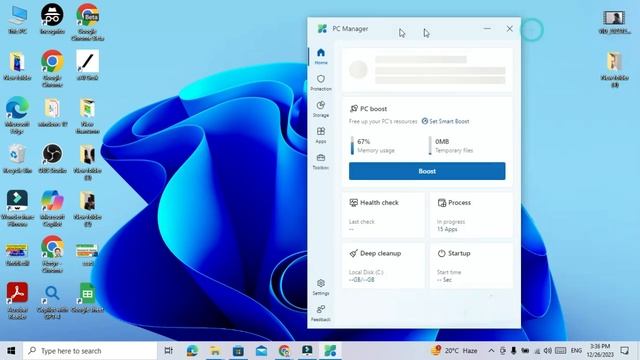Select the Wondershare Filmora desktop shortcut

(17, 208)
